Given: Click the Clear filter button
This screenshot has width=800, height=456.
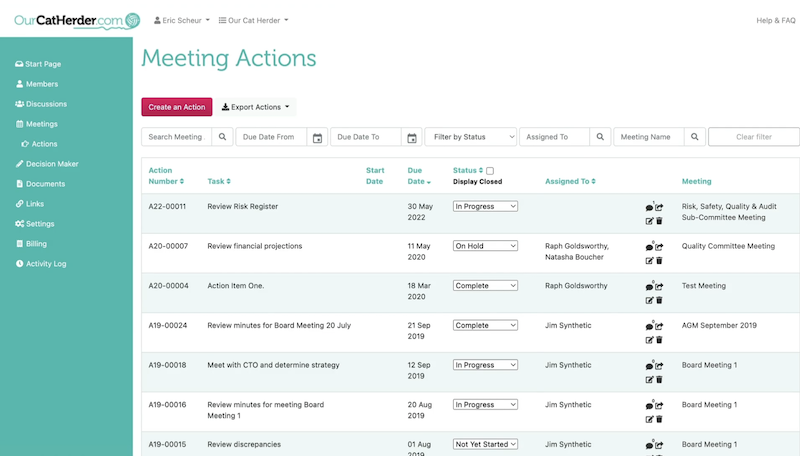Looking at the screenshot, I should (x=754, y=137).
